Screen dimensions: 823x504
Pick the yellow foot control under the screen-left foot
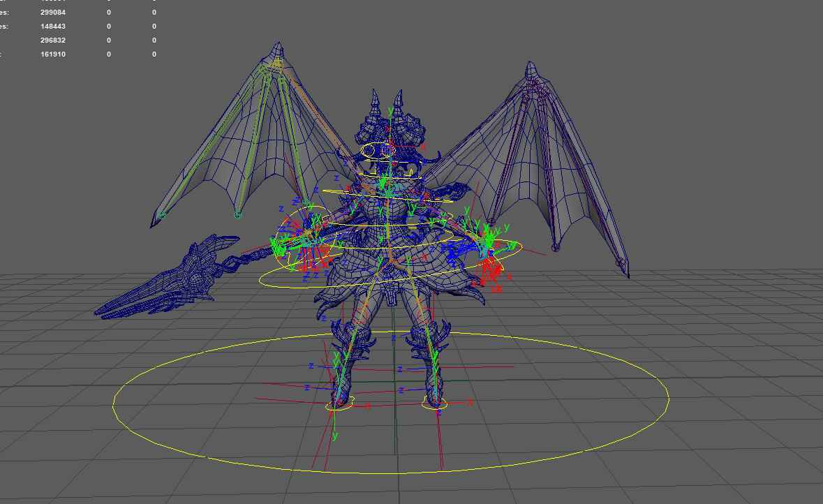coord(339,403)
